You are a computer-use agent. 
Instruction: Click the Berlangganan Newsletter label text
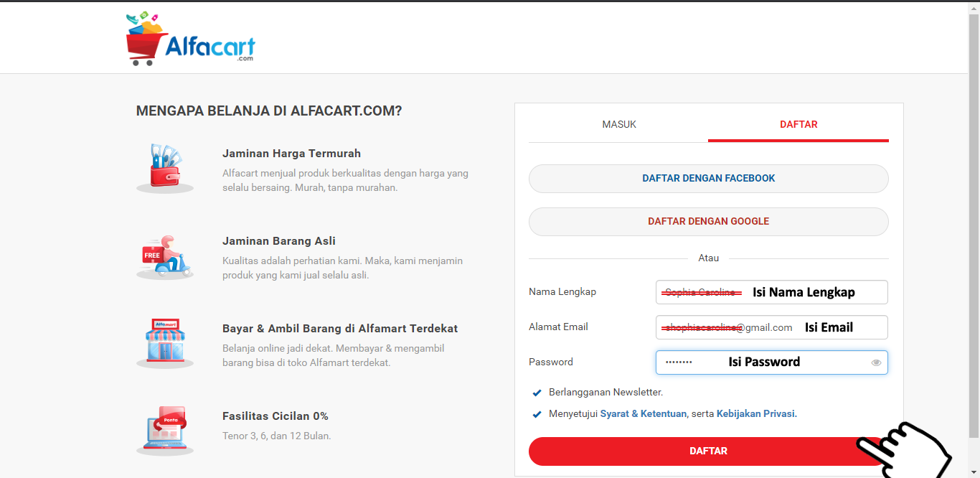pos(606,393)
